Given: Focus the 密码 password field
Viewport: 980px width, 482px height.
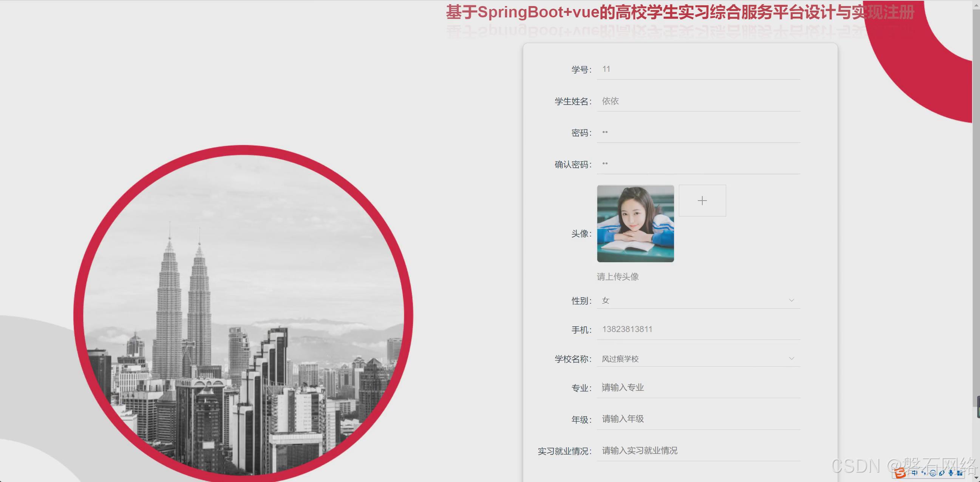Looking at the screenshot, I should [x=698, y=132].
